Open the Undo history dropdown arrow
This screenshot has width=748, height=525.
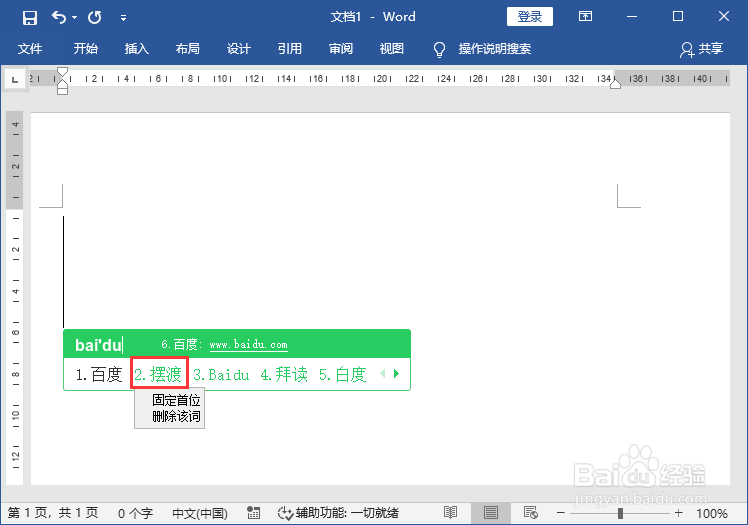pyautogui.click(x=74, y=18)
